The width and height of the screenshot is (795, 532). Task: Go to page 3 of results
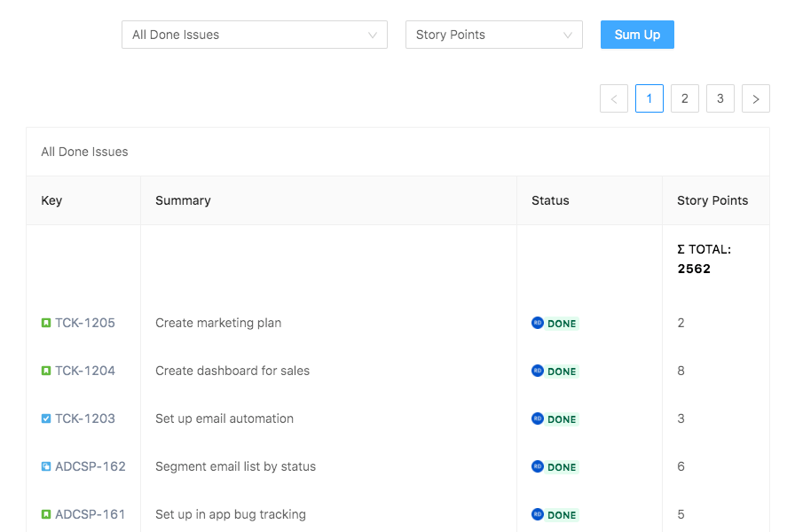[720, 98]
